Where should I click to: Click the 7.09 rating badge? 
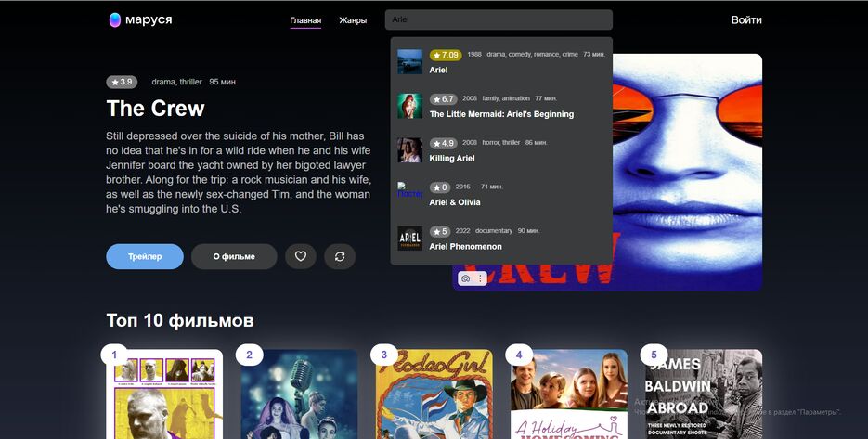(446, 55)
